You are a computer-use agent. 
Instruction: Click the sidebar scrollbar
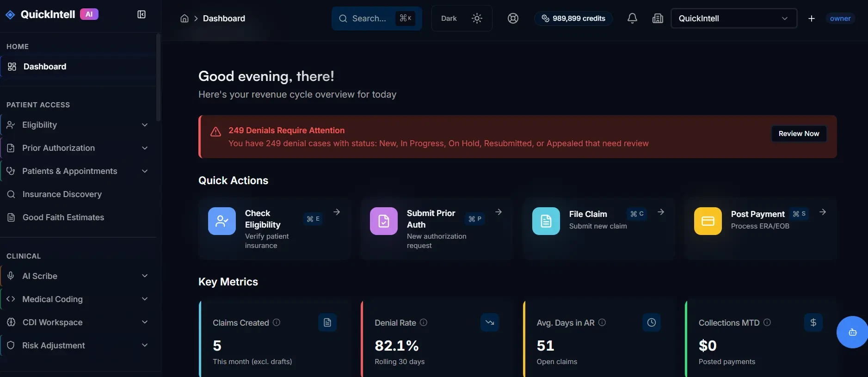click(x=159, y=77)
